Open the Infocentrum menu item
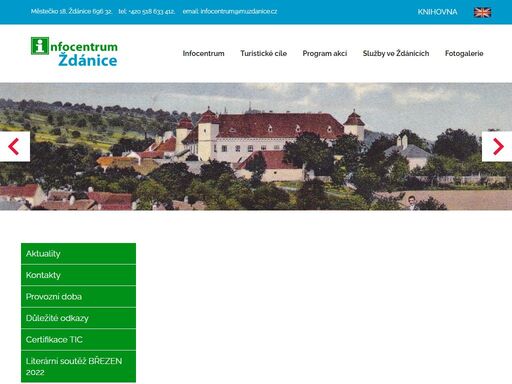This screenshot has height=384, width=512. click(x=203, y=53)
